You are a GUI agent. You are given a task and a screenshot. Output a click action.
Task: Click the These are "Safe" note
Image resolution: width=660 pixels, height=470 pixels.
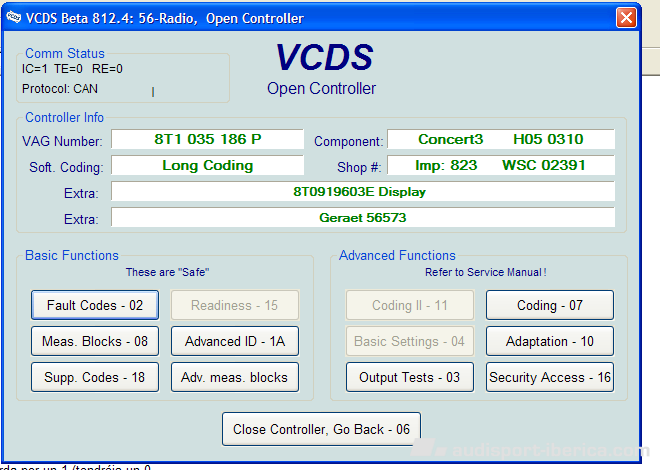(x=168, y=272)
